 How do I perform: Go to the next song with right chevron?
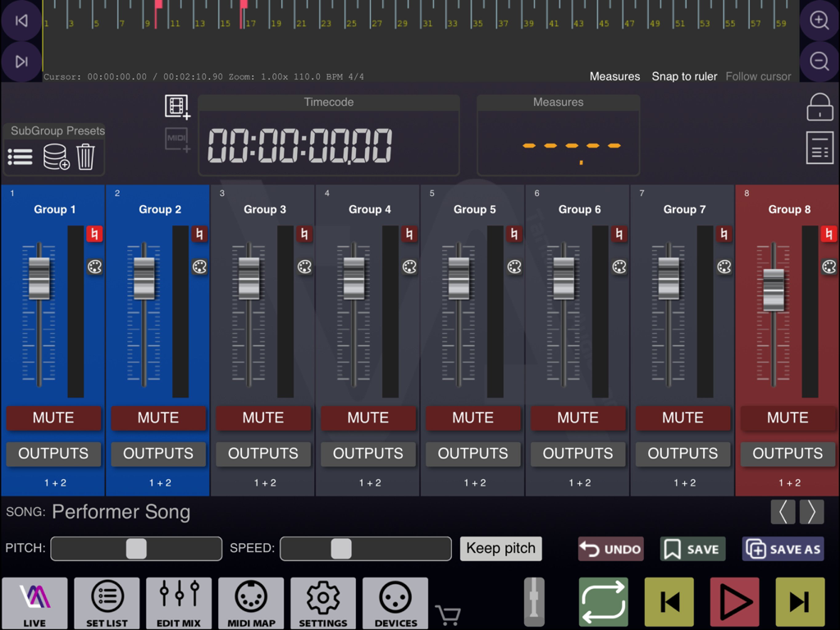coord(810,511)
